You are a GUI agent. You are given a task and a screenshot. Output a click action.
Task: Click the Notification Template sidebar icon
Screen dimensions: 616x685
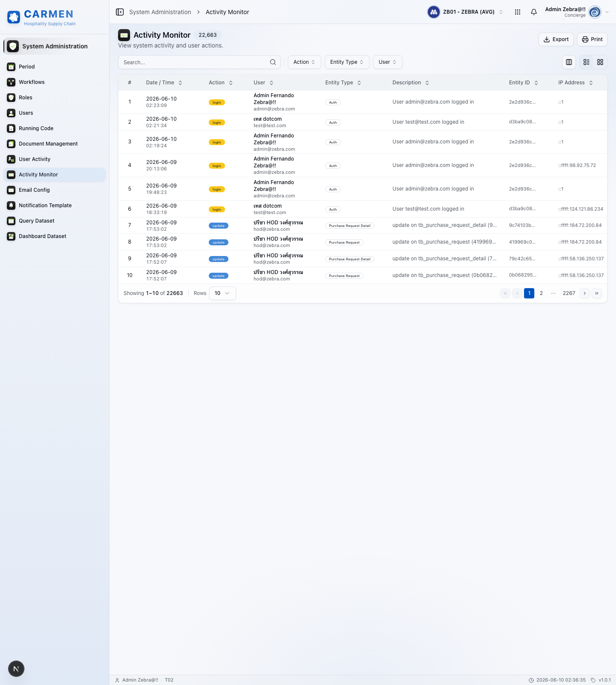11,205
